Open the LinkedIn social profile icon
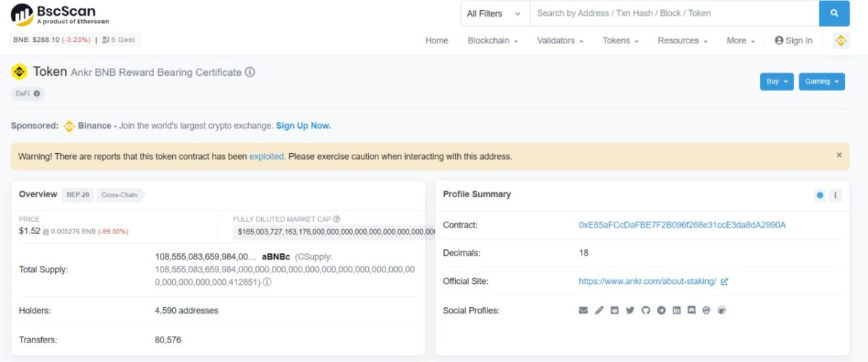 [x=676, y=311]
